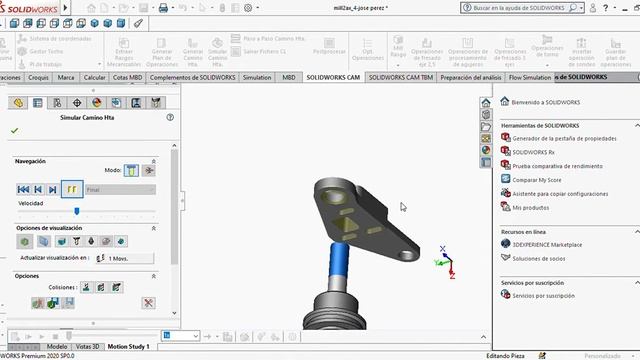
Task: Open SOLIDWORKS Rx link
Action: pyautogui.click(x=533, y=152)
